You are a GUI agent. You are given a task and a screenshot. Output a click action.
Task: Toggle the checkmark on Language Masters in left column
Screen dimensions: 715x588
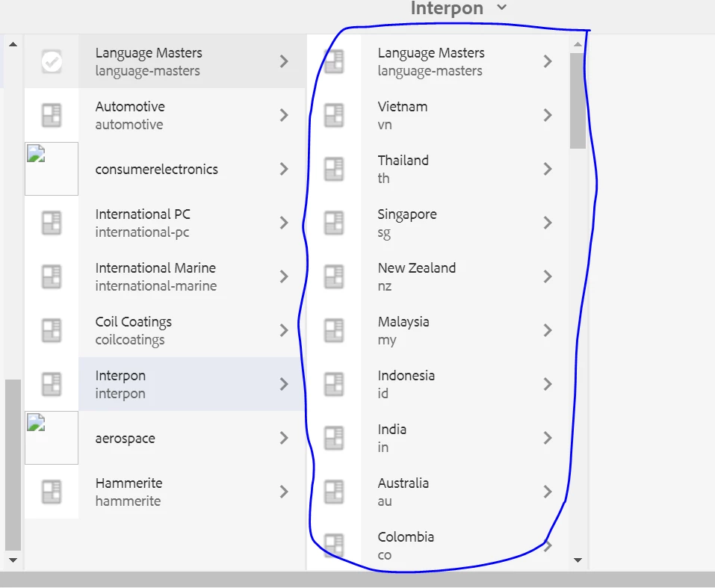pos(52,61)
